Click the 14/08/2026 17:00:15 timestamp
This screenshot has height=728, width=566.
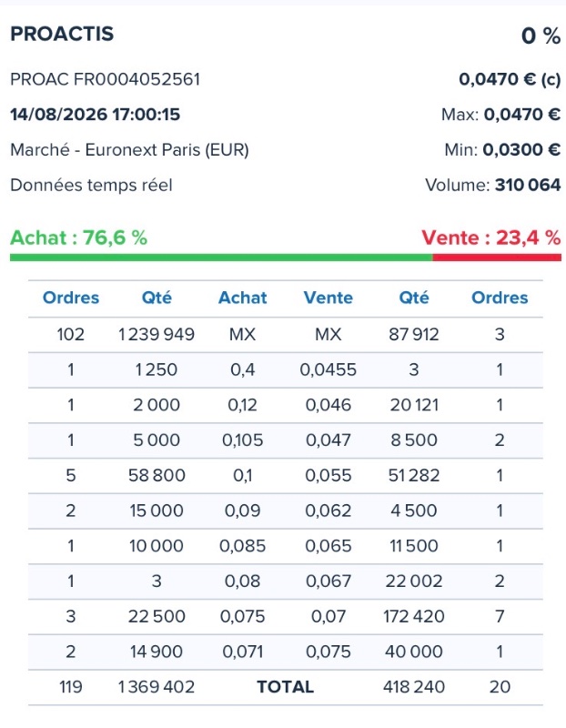pyautogui.click(x=96, y=115)
